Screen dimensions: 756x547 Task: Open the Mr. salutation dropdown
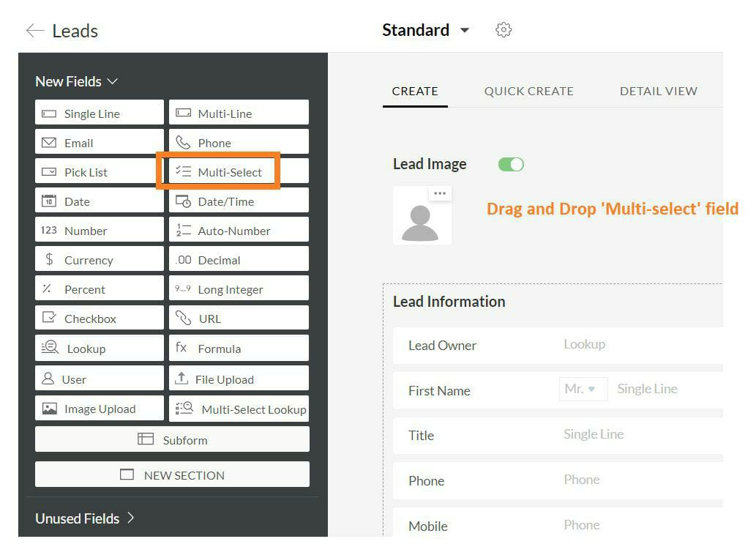[x=583, y=390]
